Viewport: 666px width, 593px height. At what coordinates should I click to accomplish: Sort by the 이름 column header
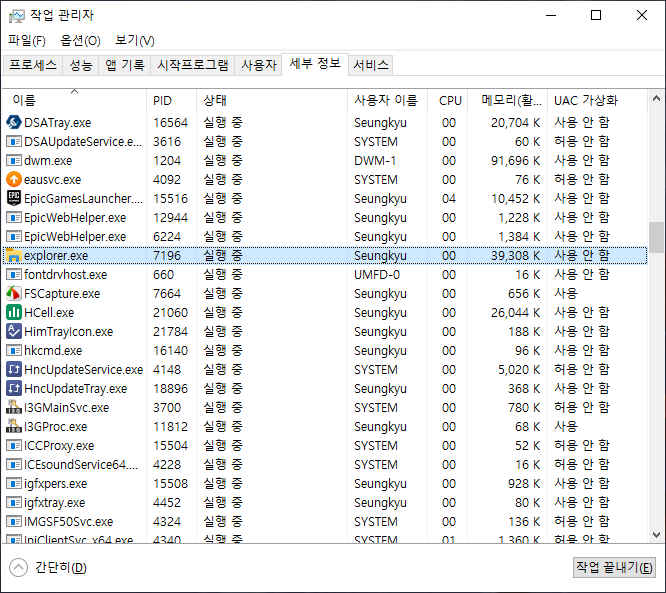pyautogui.click(x=74, y=101)
